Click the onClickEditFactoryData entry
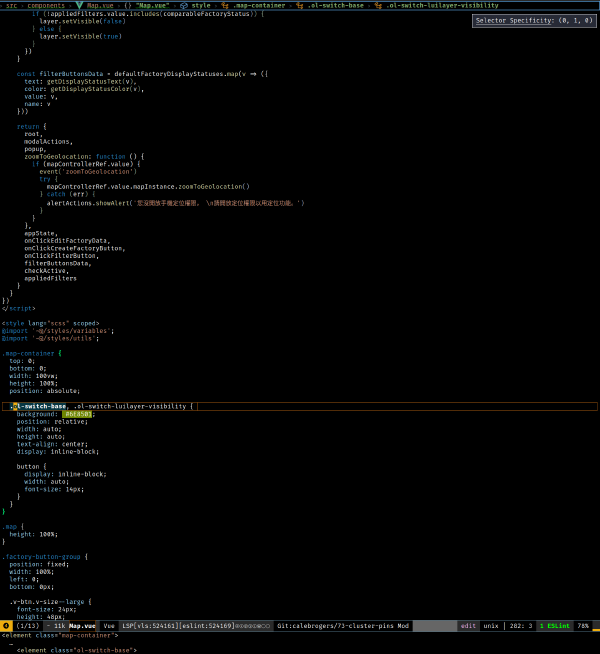Screen dimensions: 600x654 pyautogui.click(x=67, y=241)
